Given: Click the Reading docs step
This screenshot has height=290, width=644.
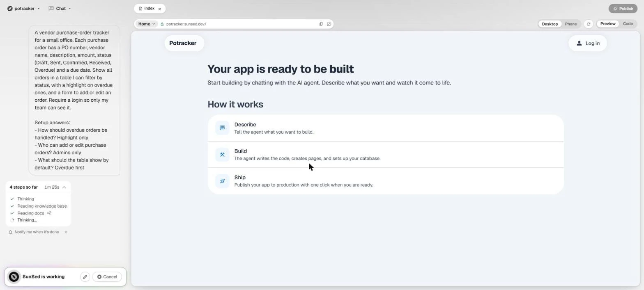Looking at the screenshot, I should coord(30,213).
